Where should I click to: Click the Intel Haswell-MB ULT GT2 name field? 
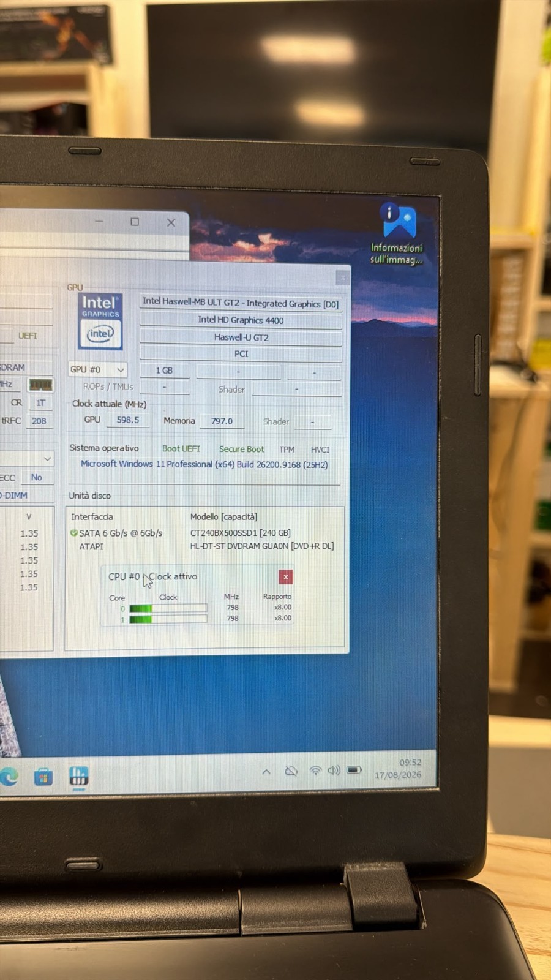pyautogui.click(x=241, y=303)
